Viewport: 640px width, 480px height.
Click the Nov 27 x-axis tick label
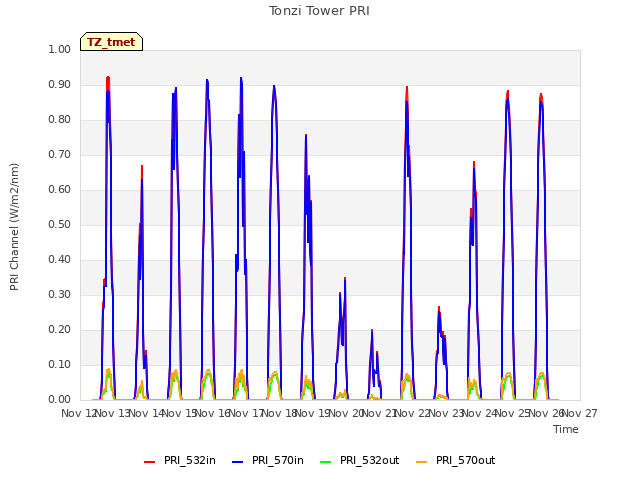click(580, 413)
